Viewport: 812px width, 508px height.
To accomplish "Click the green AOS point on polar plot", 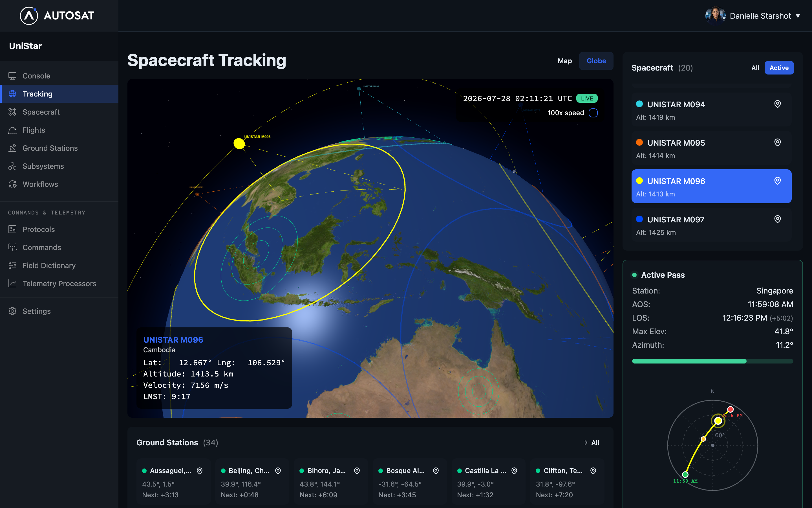I will tap(685, 474).
